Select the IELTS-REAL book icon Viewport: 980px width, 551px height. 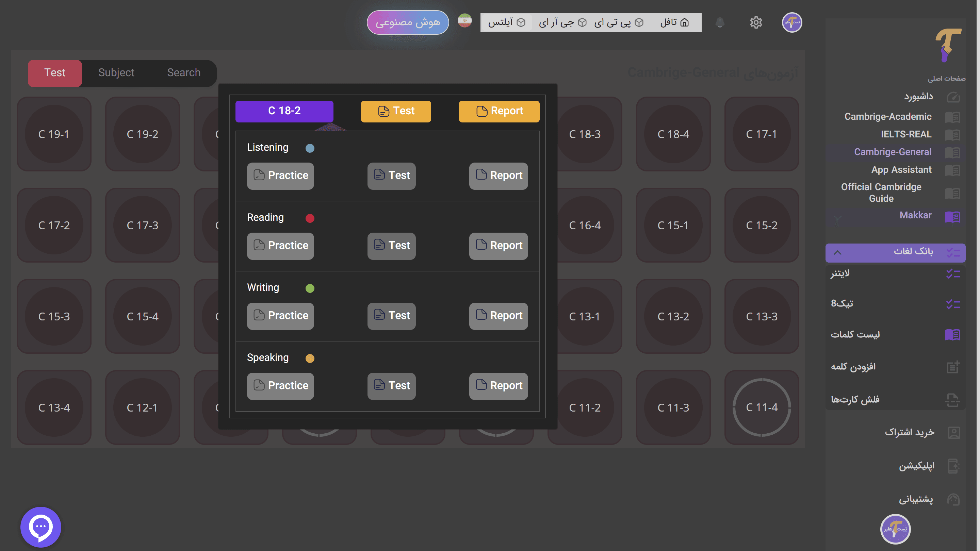tap(953, 134)
